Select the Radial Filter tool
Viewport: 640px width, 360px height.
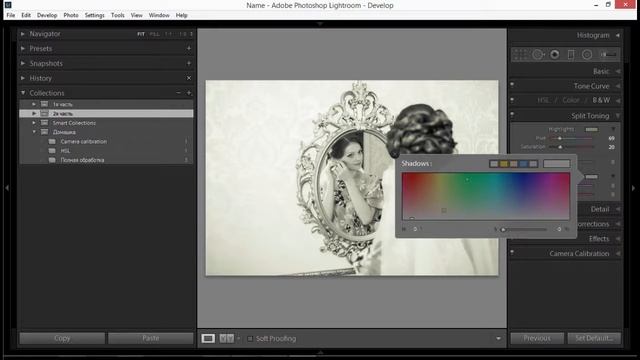pyautogui.click(x=587, y=54)
